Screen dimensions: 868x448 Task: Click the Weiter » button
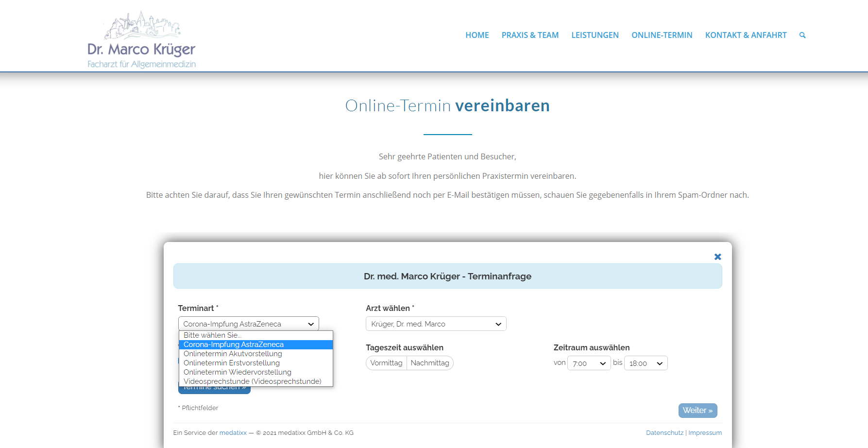tap(698, 411)
